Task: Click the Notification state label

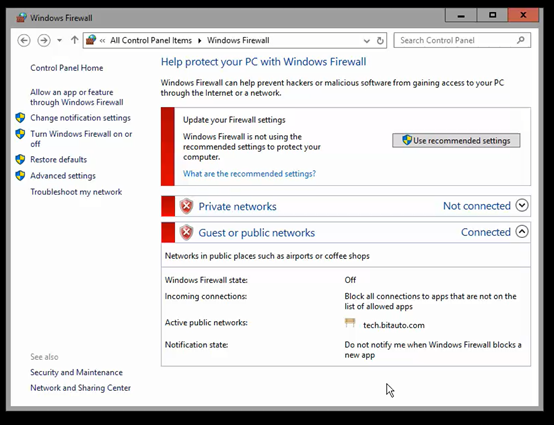Action: 196,345
